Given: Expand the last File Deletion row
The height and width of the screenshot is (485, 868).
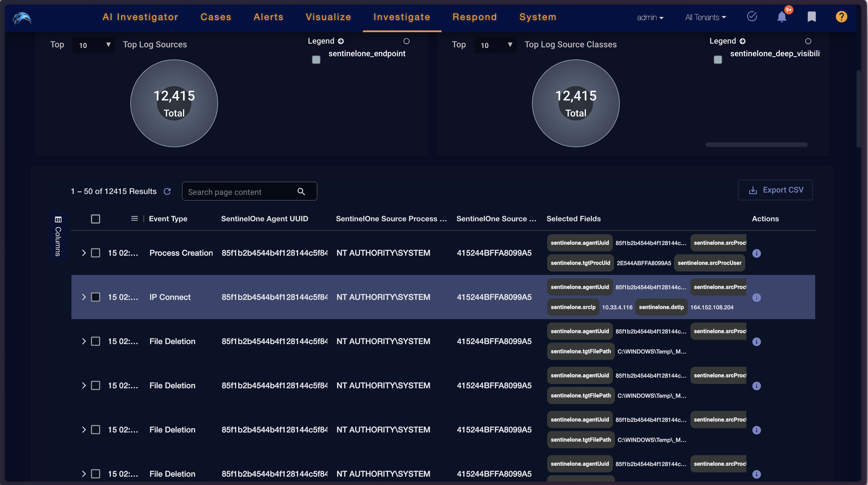Looking at the screenshot, I should pyautogui.click(x=84, y=474).
